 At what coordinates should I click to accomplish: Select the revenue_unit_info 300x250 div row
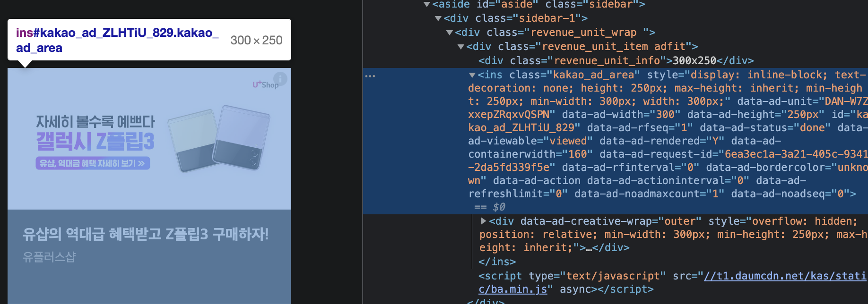(616, 61)
